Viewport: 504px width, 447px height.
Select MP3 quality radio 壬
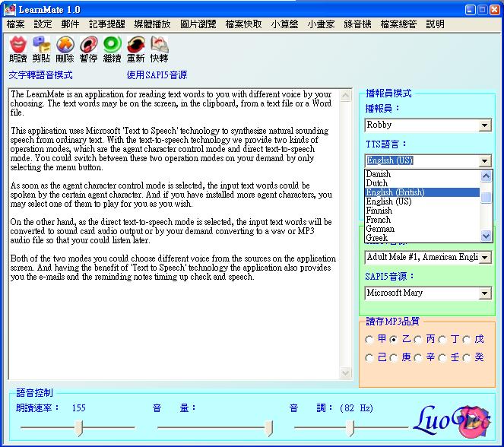coord(442,357)
